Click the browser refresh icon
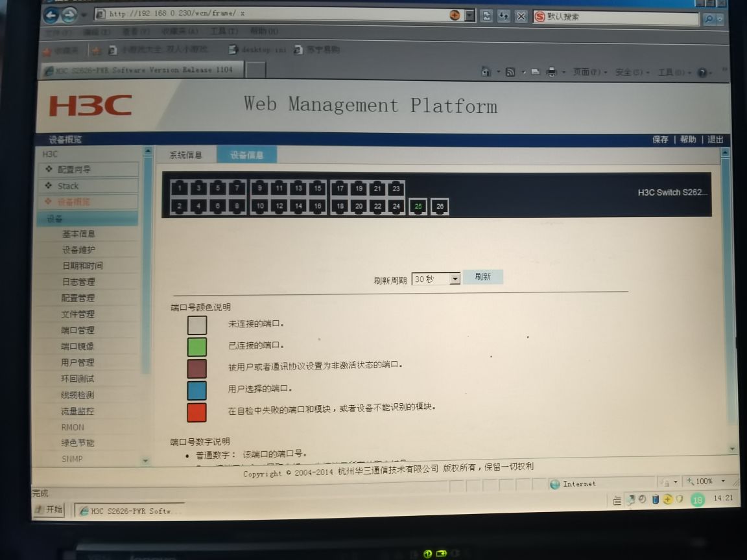The height and width of the screenshot is (560, 747). (x=504, y=16)
